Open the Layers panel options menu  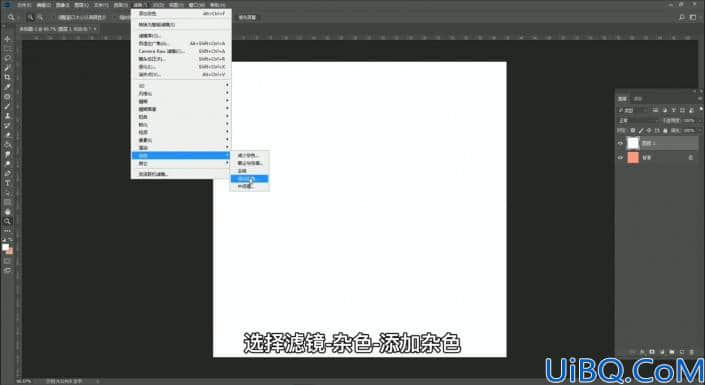pyautogui.click(x=700, y=98)
